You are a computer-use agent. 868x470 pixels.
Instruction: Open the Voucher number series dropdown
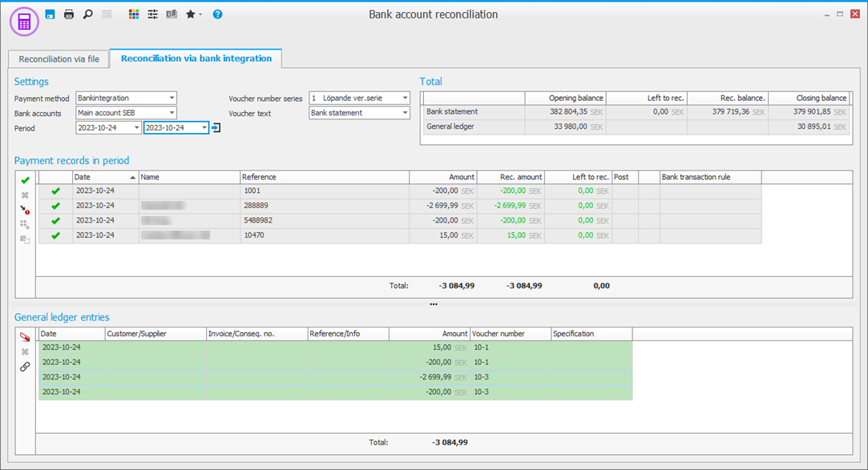405,98
